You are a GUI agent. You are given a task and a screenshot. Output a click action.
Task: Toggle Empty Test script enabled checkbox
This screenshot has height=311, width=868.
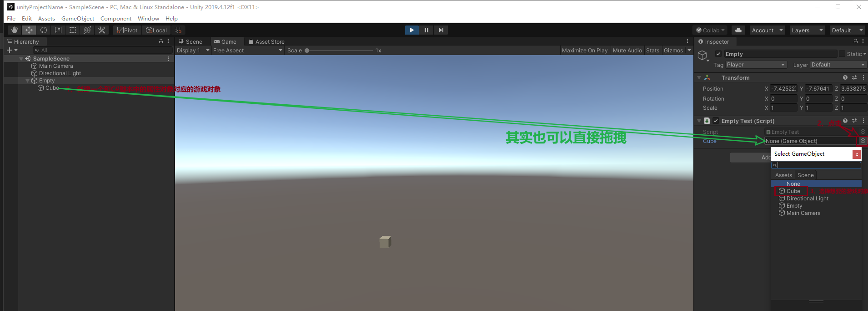click(x=716, y=121)
